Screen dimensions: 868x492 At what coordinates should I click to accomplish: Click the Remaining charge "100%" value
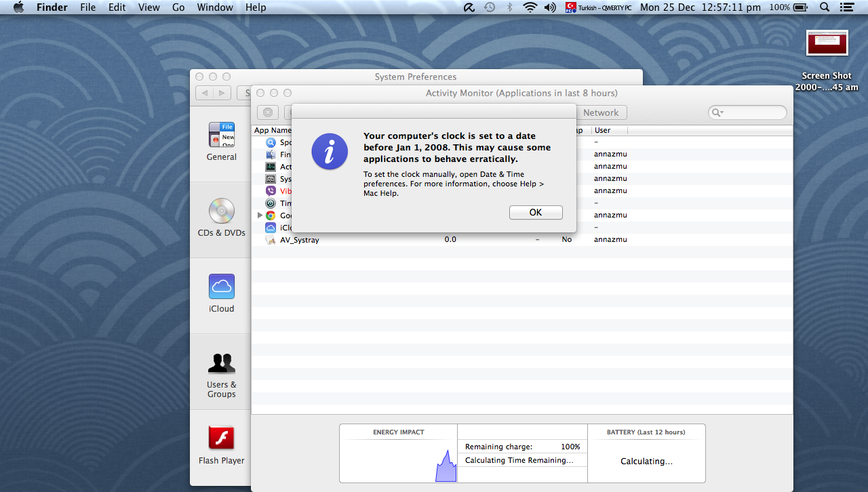pos(570,447)
